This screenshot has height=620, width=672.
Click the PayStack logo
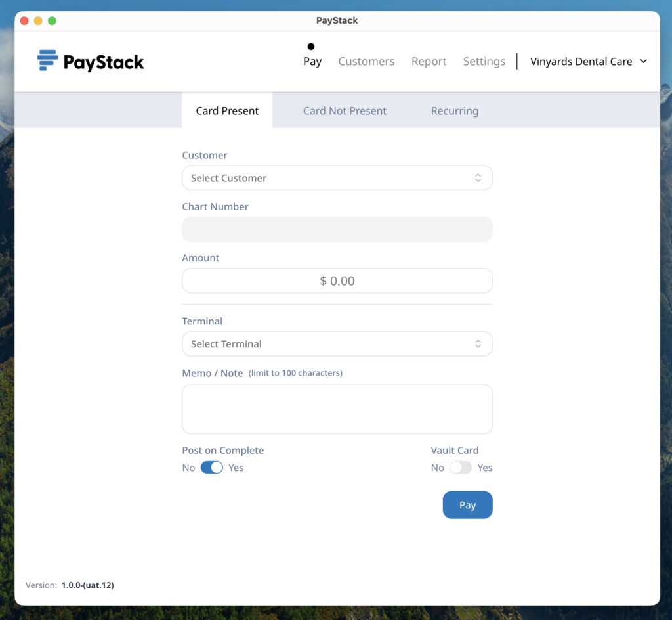point(90,61)
